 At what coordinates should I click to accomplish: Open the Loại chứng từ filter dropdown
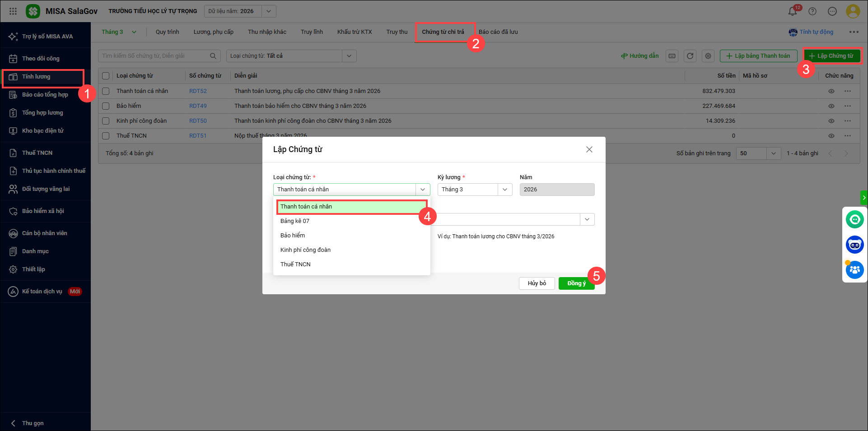[349, 56]
